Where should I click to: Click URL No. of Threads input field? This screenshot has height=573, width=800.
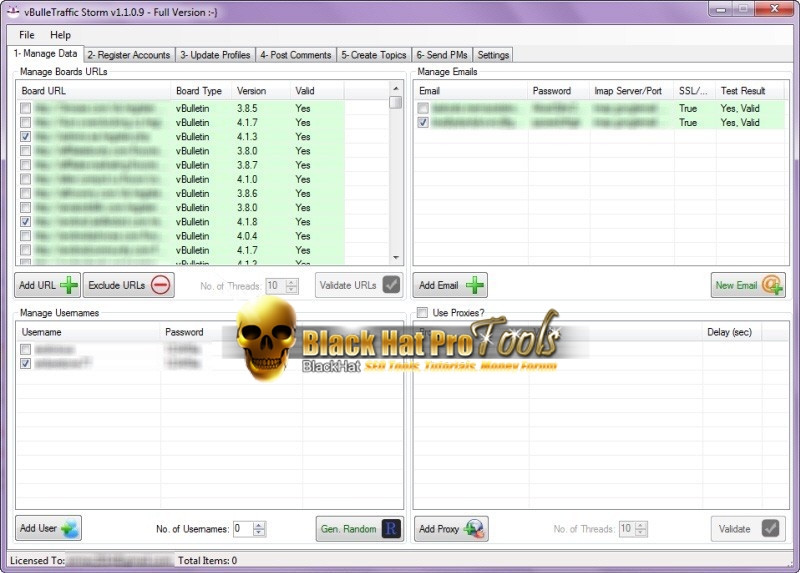click(x=276, y=285)
